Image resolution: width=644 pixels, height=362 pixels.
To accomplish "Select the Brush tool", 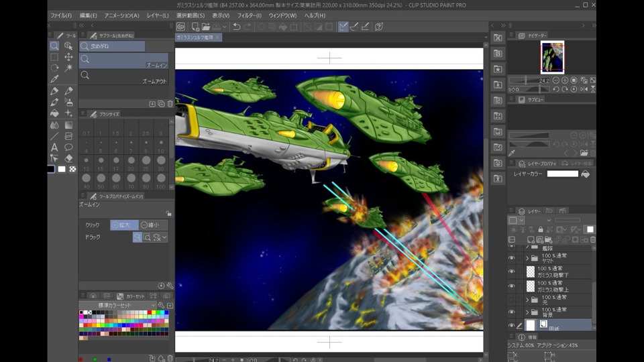I will 54,102.
